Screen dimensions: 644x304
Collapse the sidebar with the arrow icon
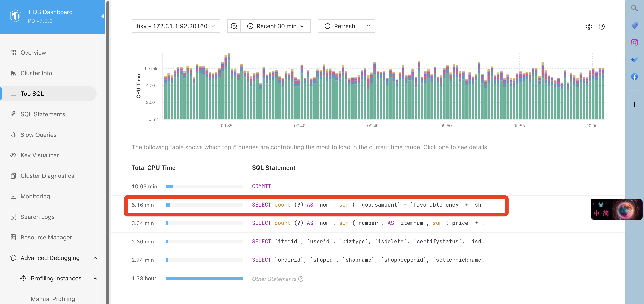pos(102,16)
